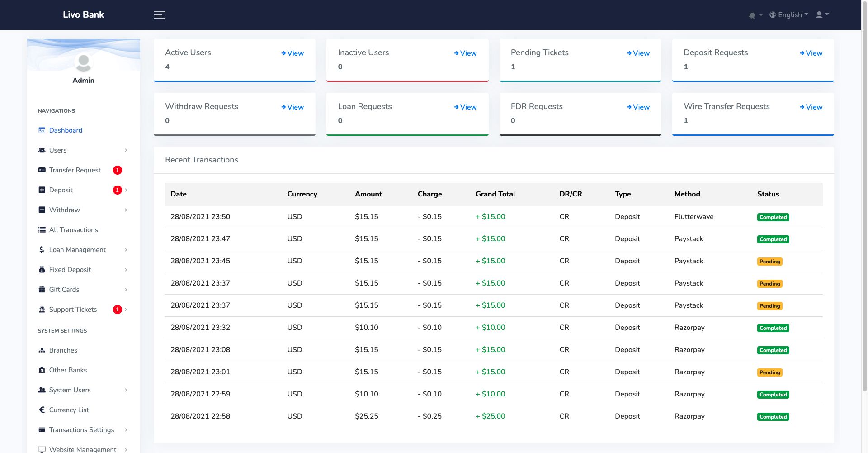Click the Currency List euro icon
Viewport: 868px width, 453px height.
point(42,410)
